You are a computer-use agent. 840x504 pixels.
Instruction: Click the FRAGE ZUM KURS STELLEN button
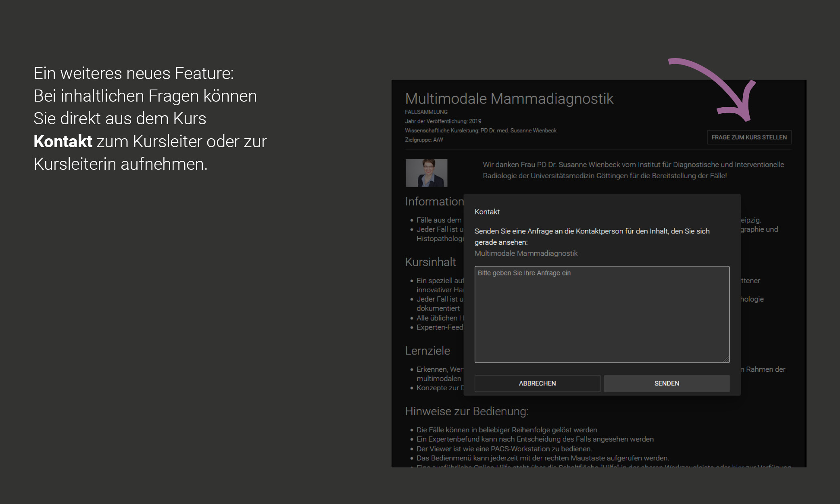click(x=749, y=137)
